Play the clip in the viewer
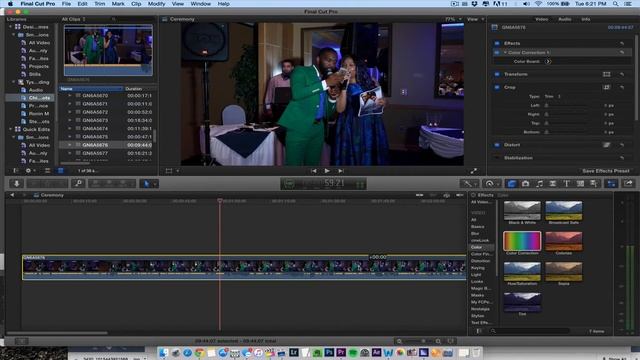The height and width of the screenshot is (360, 640). (327, 171)
